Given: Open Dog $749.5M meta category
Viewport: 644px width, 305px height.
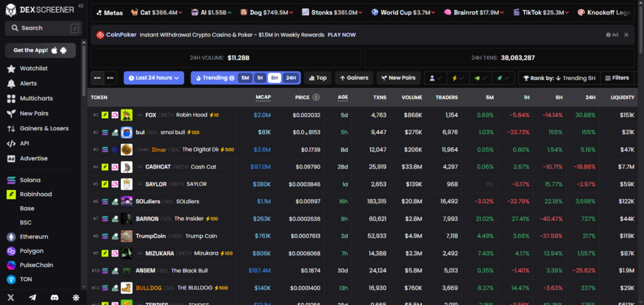Looking at the screenshot, I should coord(267,13).
